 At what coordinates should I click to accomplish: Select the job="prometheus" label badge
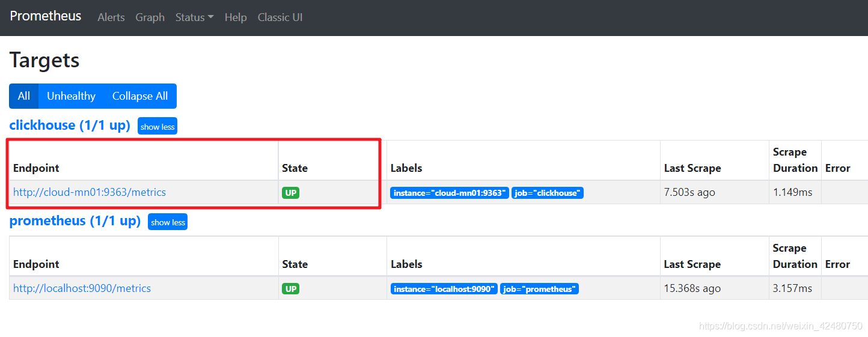pos(539,289)
